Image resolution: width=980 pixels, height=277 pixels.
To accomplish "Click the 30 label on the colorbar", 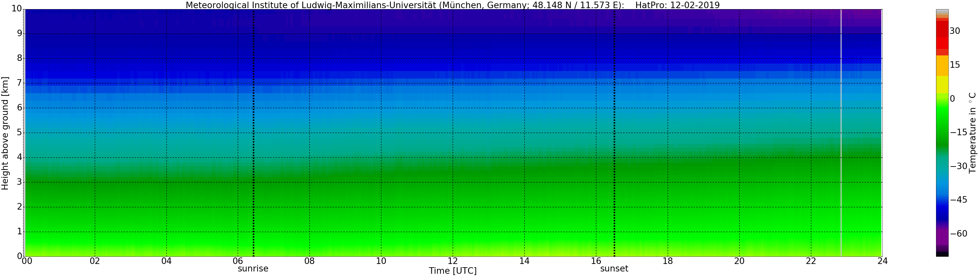I will click(x=955, y=31).
